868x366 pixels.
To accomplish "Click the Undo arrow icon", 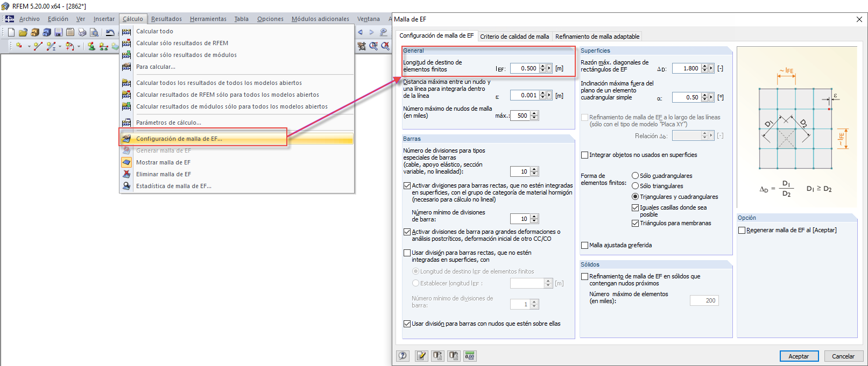I will coord(110,32).
